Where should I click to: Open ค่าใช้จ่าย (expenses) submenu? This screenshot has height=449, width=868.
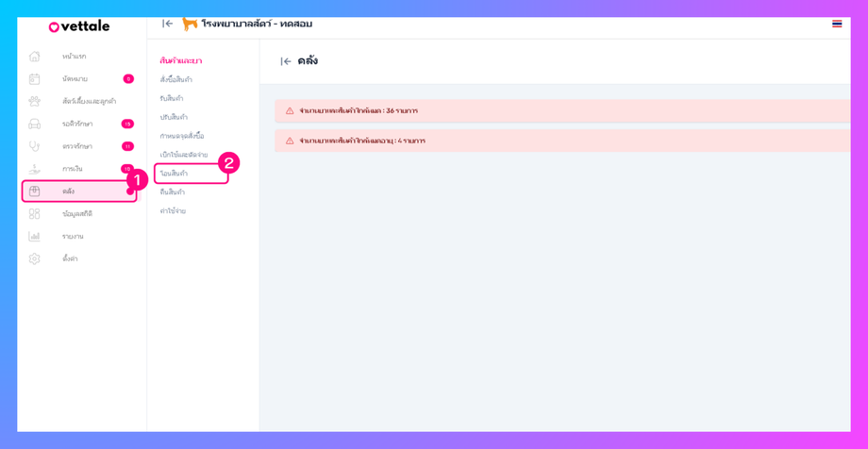pos(173,211)
